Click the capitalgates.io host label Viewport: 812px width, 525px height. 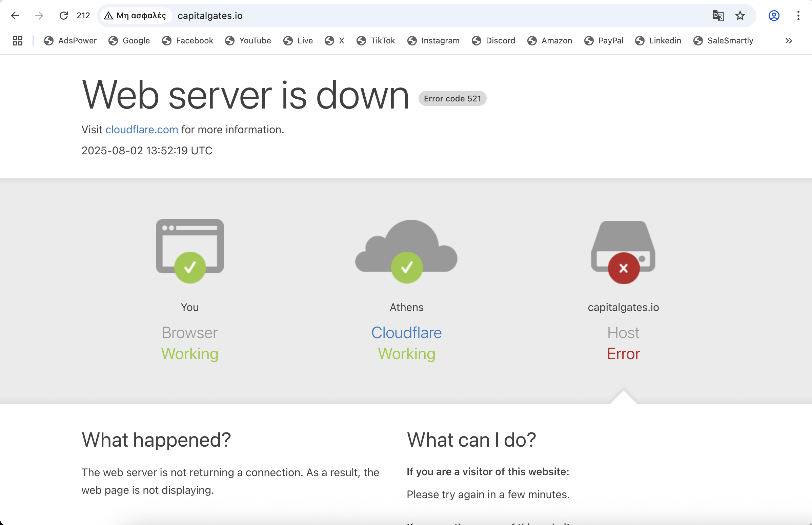[x=623, y=308]
